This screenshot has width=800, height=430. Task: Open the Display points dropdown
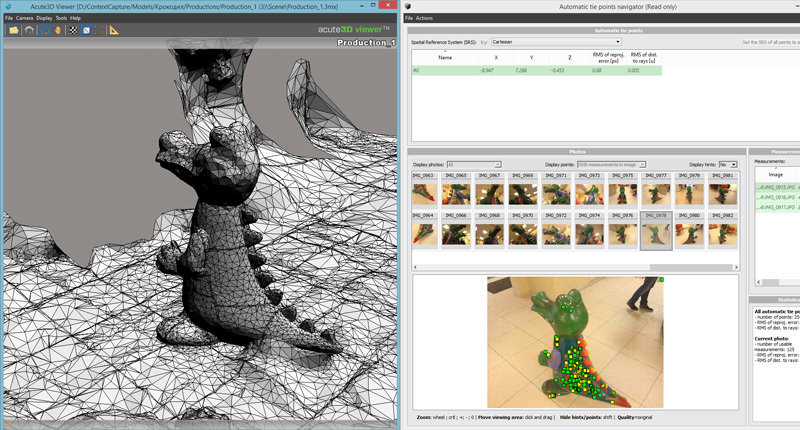pos(611,164)
